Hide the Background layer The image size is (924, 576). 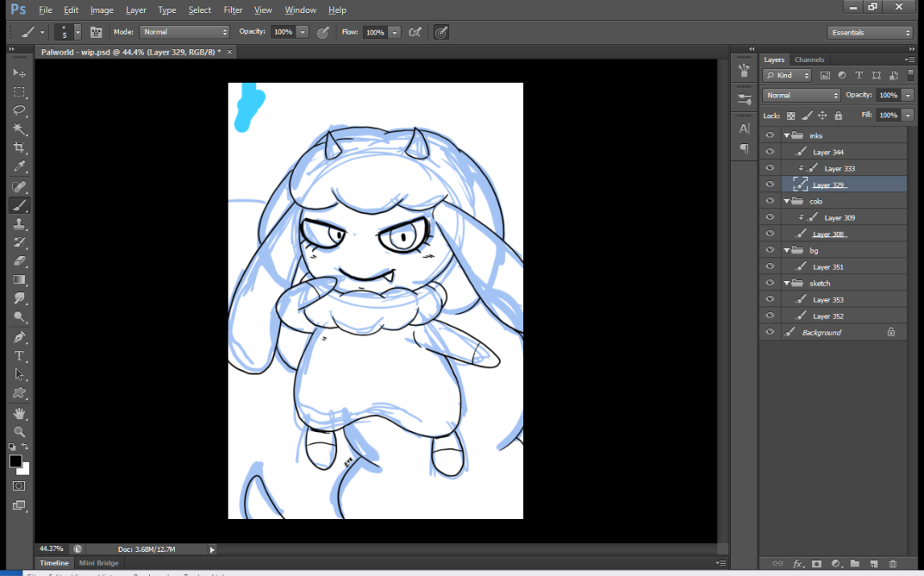tap(770, 332)
